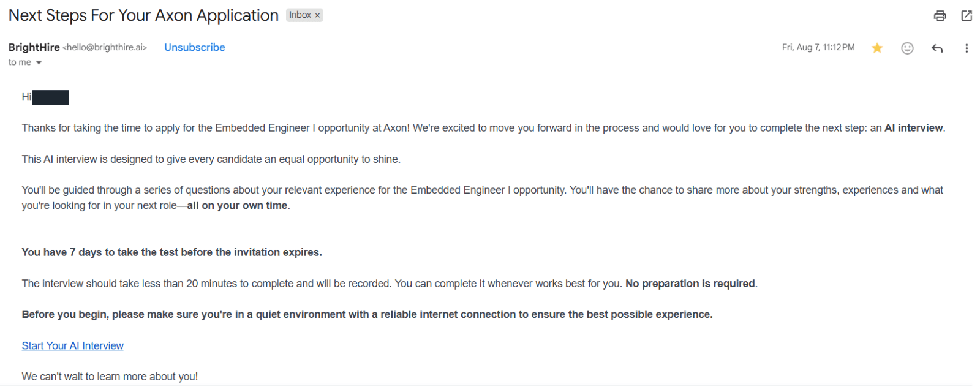
Task: Click the sender address hello@brighthire.ai
Action: [105, 47]
